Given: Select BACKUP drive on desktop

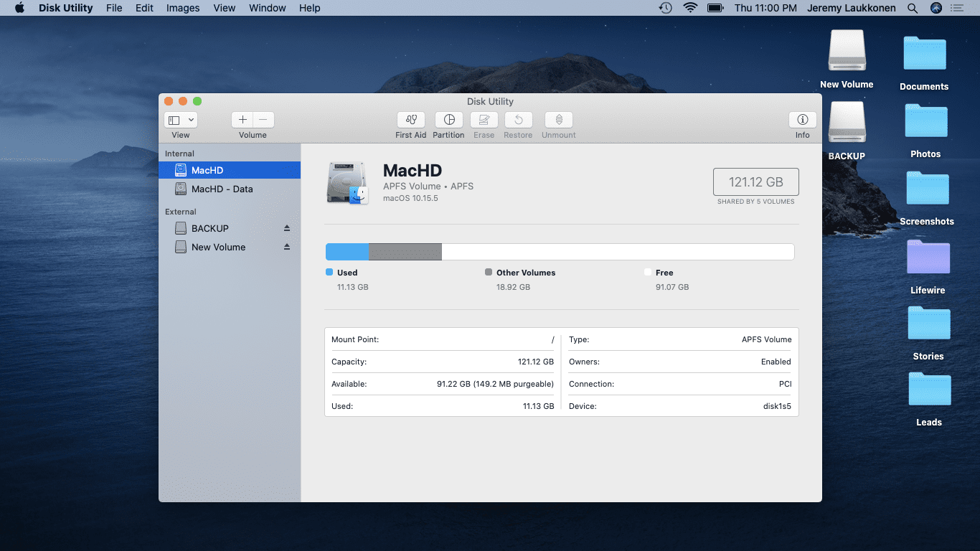Looking at the screenshot, I should click(x=847, y=122).
